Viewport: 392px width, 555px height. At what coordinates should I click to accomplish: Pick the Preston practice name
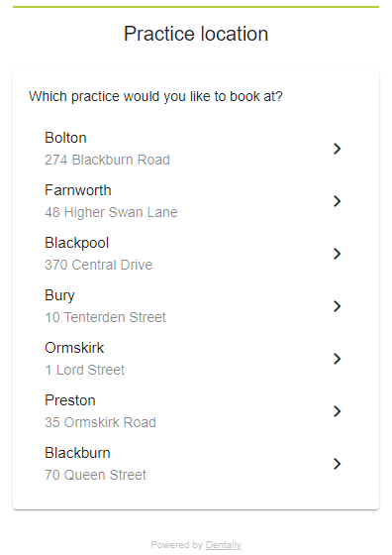[x=70, y=400]
